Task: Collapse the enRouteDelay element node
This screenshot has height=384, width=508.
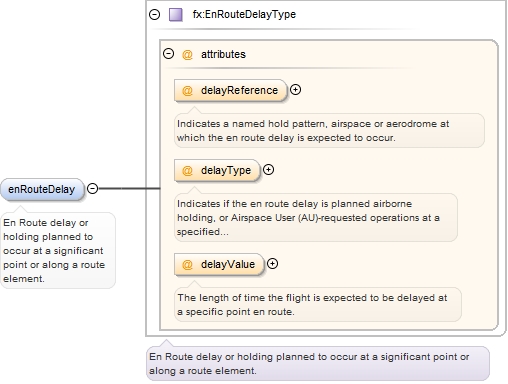Action: click(x=92, y=189)
